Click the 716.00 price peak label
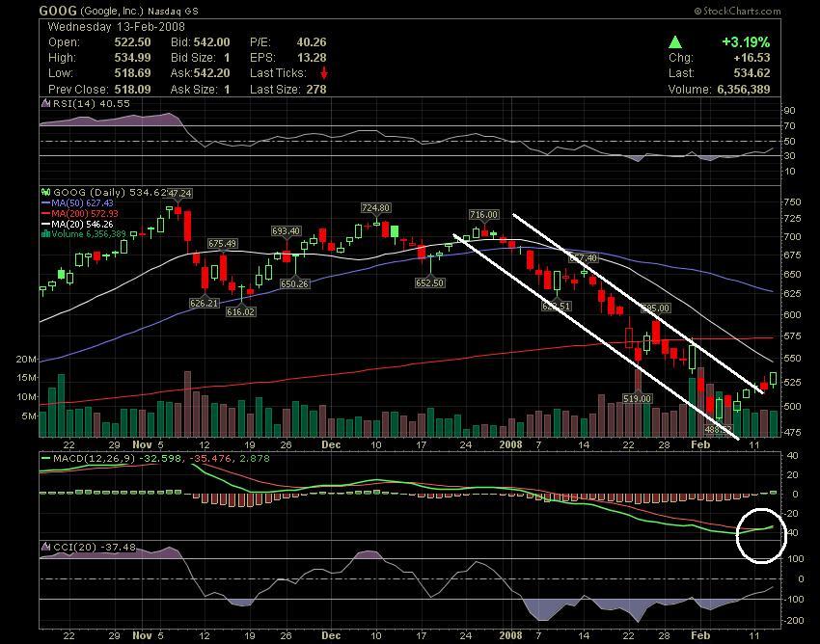The height and width of the screenshot is (644, 820). click(x=483, y=214)
